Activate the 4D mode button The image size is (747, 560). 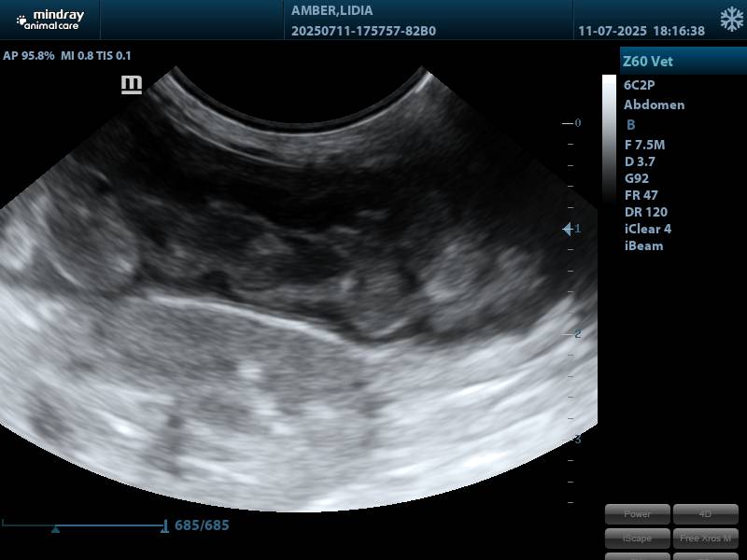(705, 514)
